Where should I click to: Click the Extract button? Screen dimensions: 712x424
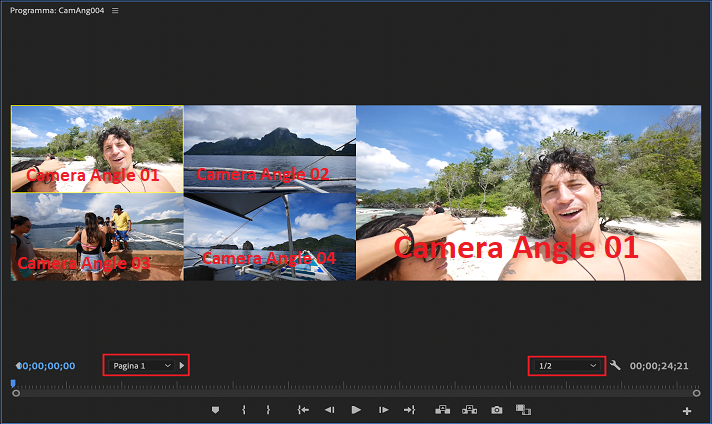pos(470,410)
